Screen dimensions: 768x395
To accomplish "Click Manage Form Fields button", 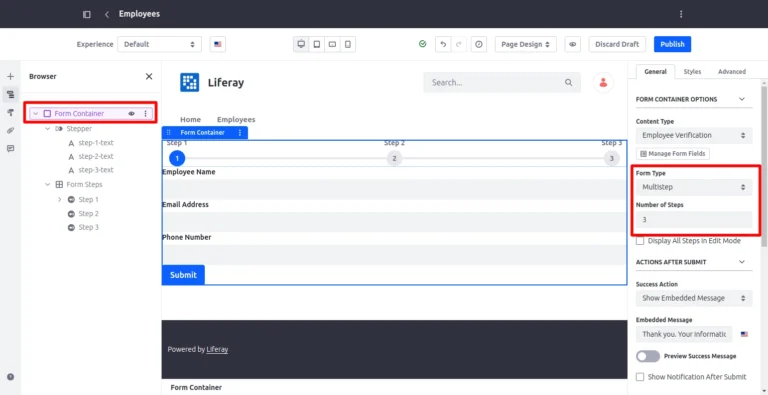I will click(x=672, y=154).
